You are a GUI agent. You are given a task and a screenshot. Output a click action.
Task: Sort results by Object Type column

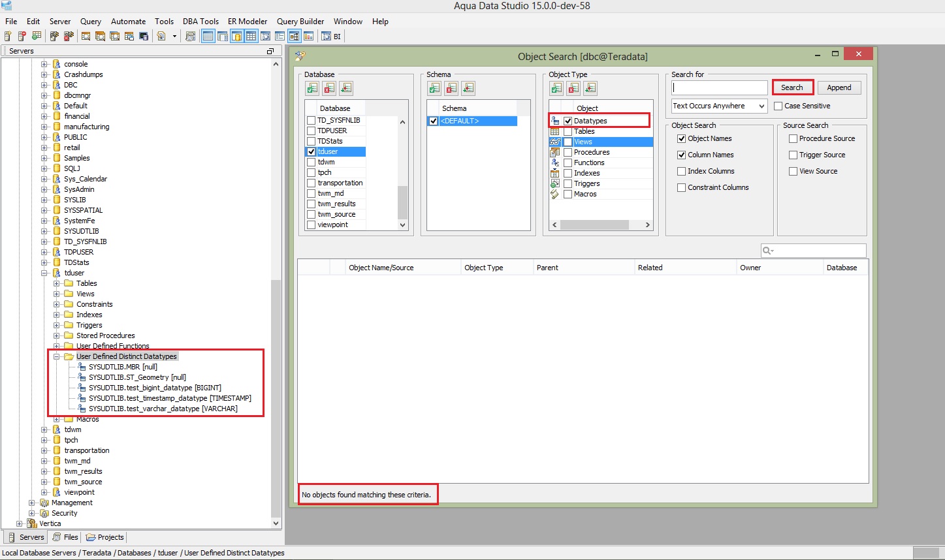pos(496,268)
